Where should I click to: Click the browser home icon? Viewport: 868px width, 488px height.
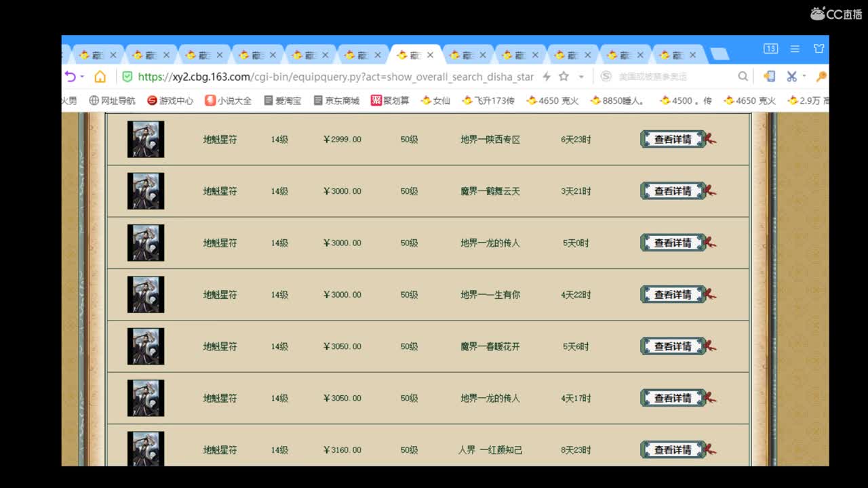100,77
